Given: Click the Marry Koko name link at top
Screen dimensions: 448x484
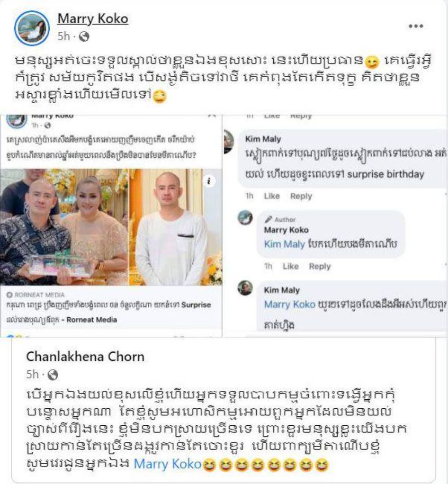Looking at the screenshot, I should click(93, 19).
